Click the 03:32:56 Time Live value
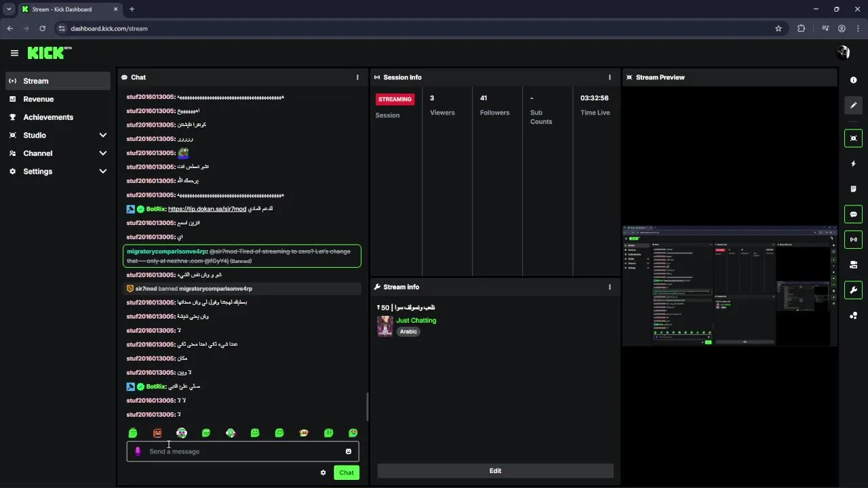Viewport: 868px width, 488px height. click(x=594, y=98)
